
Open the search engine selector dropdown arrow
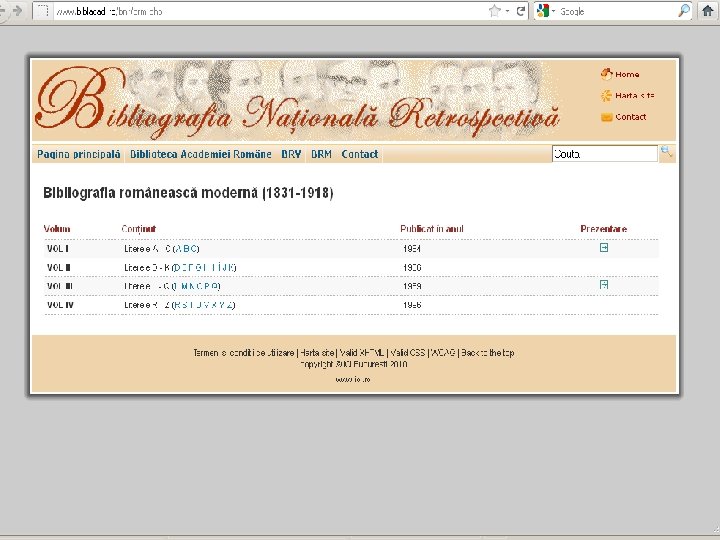click(x=553, y=11)
